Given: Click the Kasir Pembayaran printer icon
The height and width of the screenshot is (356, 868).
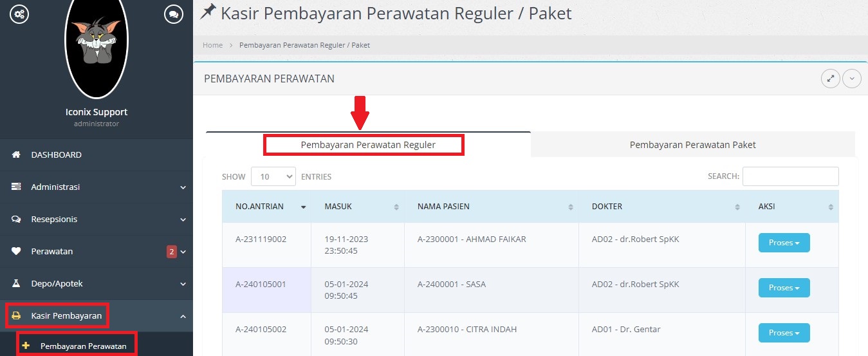Looking at the screenshot, I should [17, 316].
